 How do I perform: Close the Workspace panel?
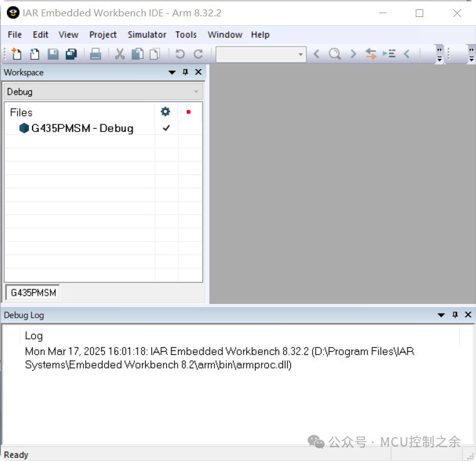[198, 72]
